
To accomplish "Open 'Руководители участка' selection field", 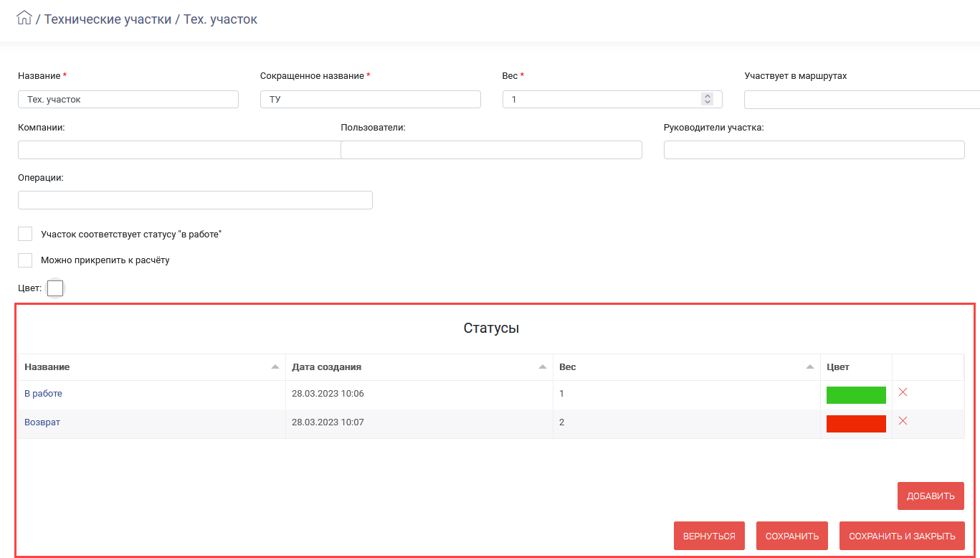I will pyautogui.click(x=814, y=150).
